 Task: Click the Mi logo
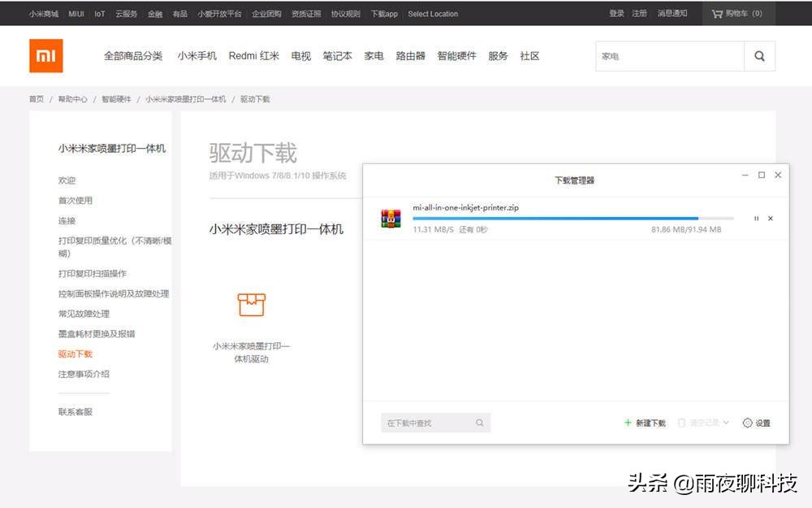click(x=45, y=55)
